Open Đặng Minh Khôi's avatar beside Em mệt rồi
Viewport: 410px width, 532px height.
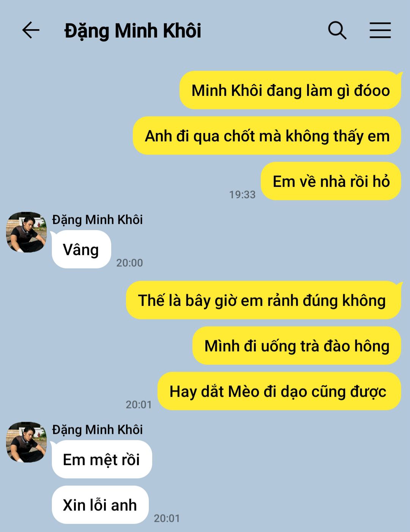[x=26, y=442]
